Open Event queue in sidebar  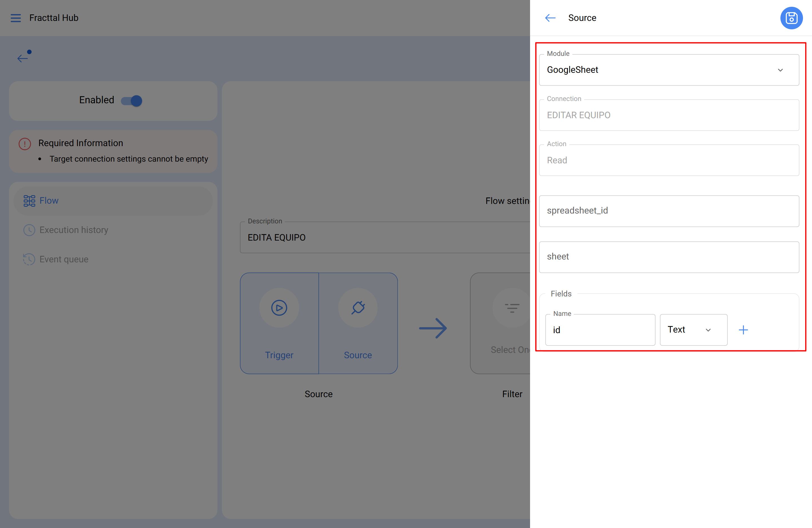64,259
